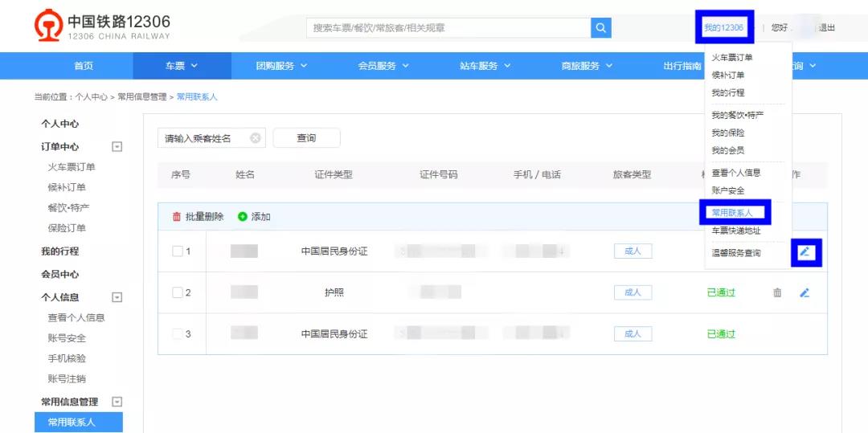Delete contact 2 using the trash icon
Screen dimensions: 868x433
tap(777, 292)
